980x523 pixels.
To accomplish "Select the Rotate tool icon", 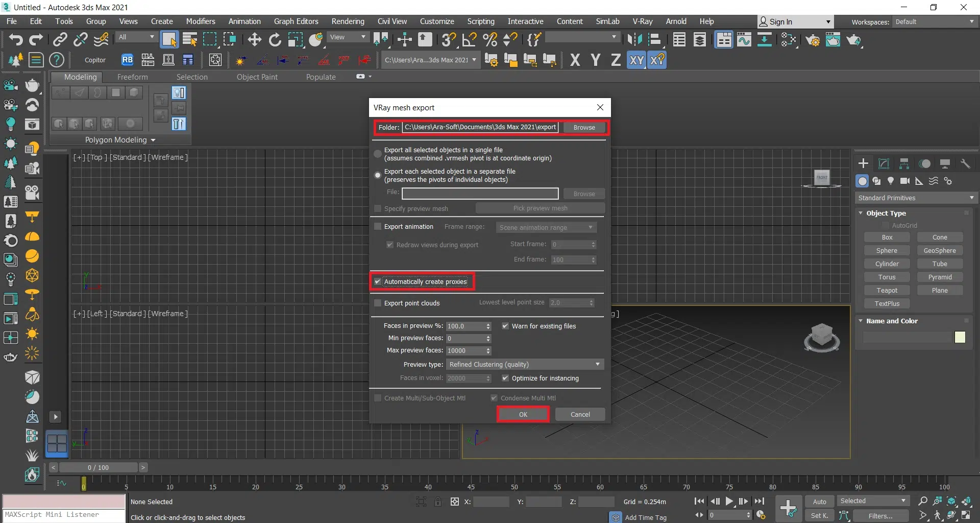I will coord(275,40).
